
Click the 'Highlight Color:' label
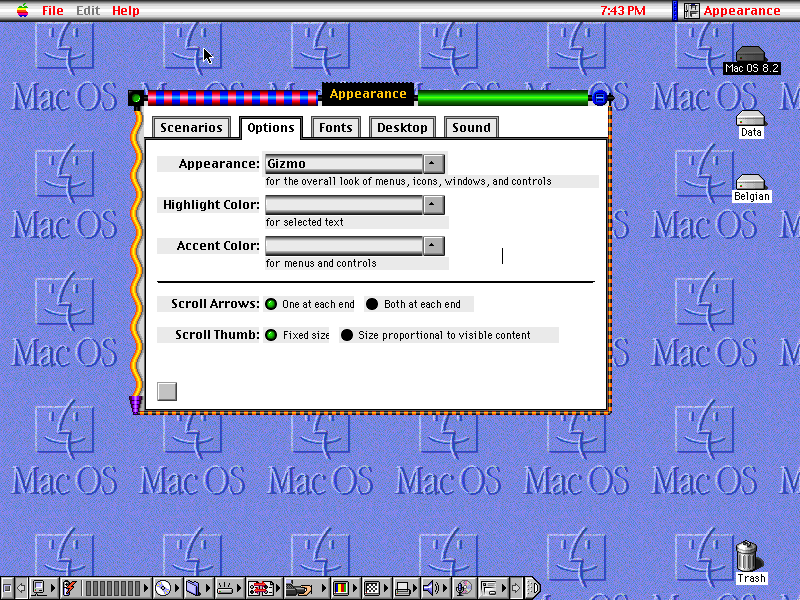[211, 205]
